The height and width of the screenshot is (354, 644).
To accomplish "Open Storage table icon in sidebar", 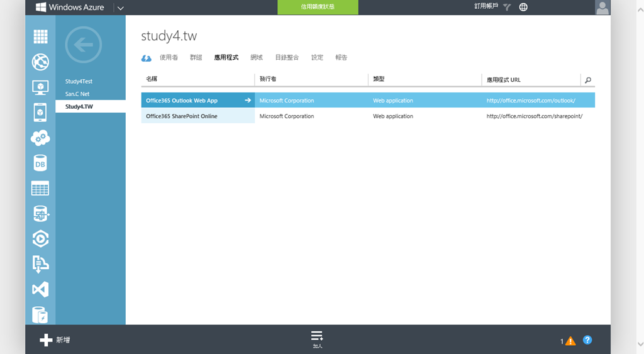I will 40,189.
